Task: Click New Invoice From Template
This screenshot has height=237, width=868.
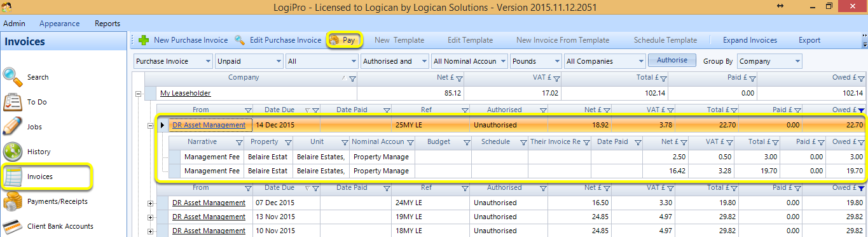Action: point(562,40)
